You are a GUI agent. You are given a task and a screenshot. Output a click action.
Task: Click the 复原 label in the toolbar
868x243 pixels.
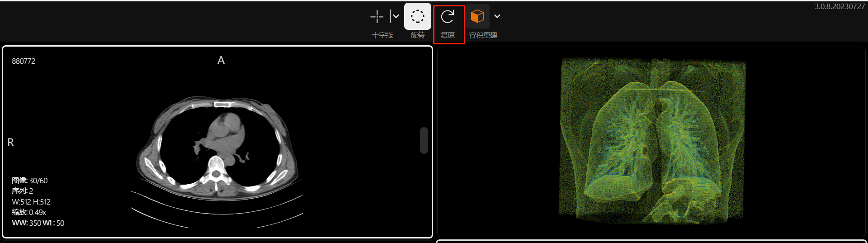pos(448,35)
